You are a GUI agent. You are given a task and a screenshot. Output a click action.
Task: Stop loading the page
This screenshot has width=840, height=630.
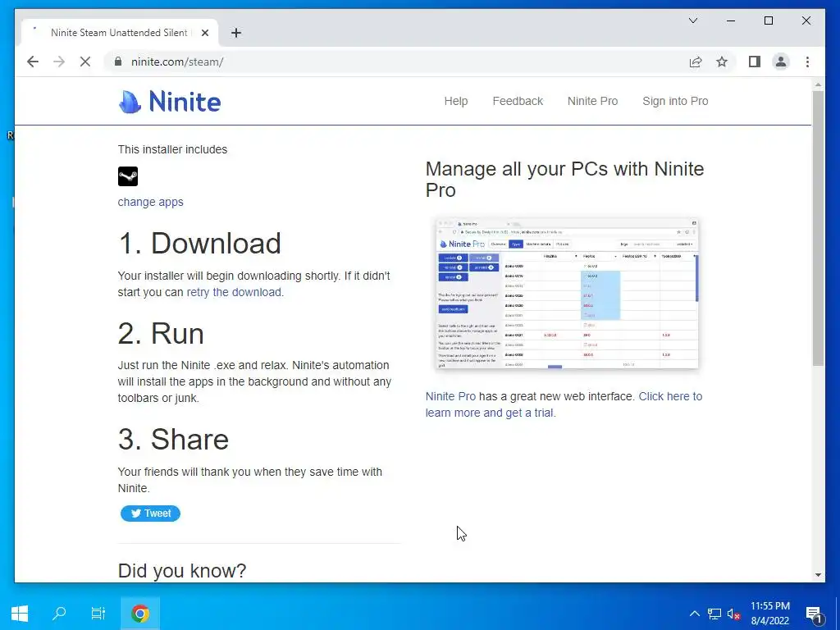click(x=85, y=62)
